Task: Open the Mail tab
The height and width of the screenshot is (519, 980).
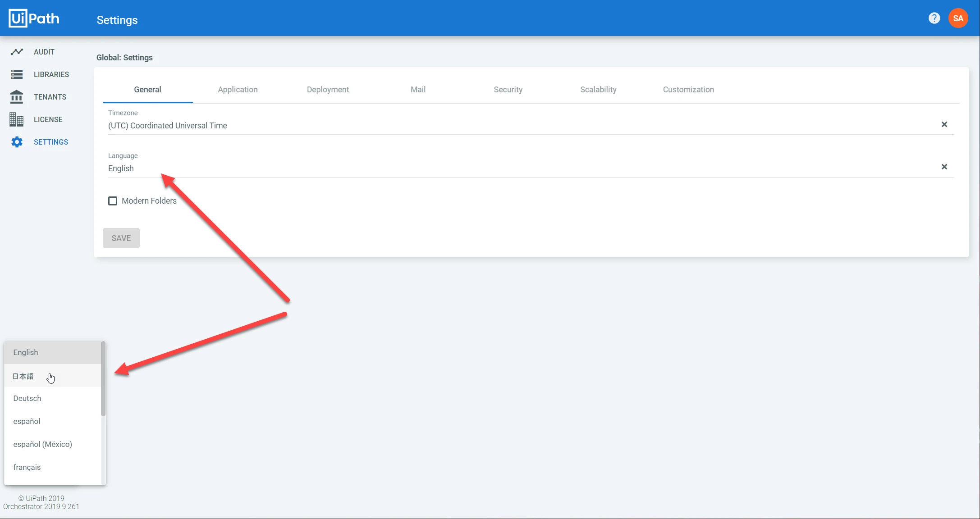Action: (418, 90)
